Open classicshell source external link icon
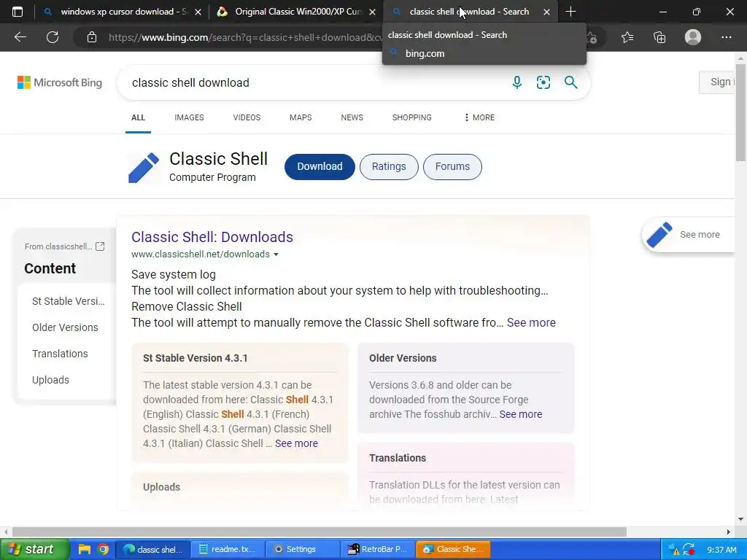747x560 pixels. tap(100, 246)
